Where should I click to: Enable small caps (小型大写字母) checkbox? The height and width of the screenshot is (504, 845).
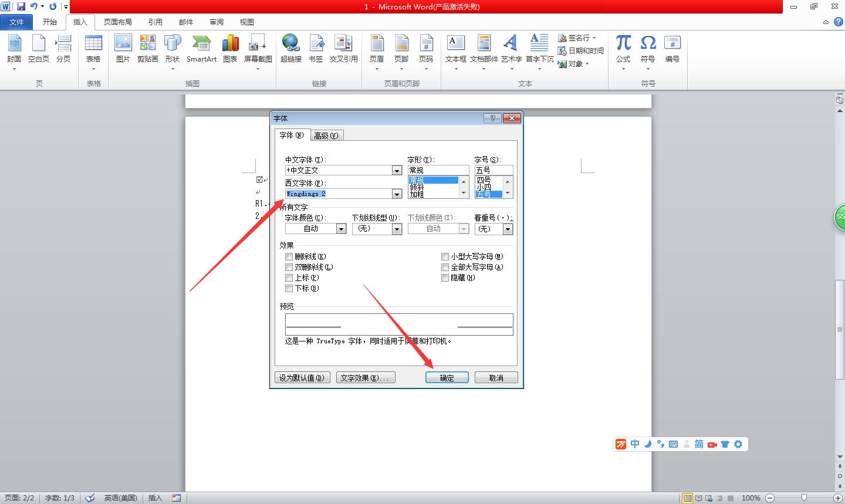445,256
